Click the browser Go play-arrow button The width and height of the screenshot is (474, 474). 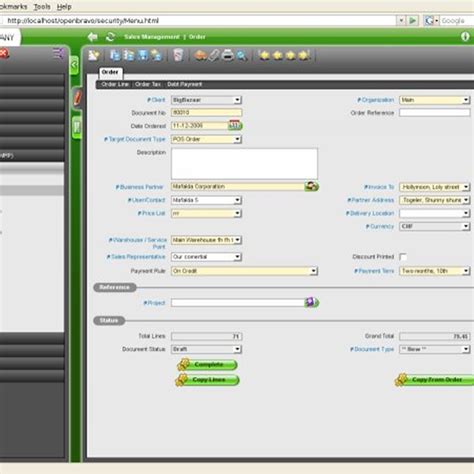click(x=412, y=21)
